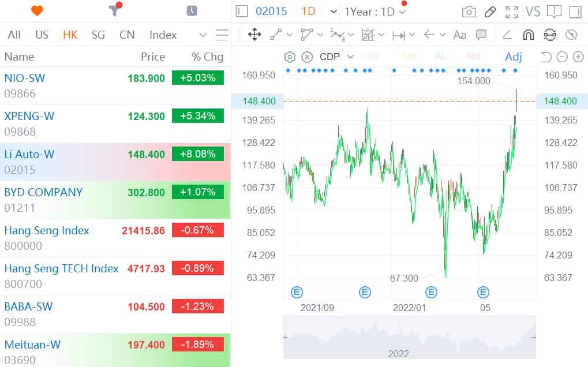Screen dimensions: 588x367
Task: Toggle the Adj adjusted-price mode
Action: (512, 57)
